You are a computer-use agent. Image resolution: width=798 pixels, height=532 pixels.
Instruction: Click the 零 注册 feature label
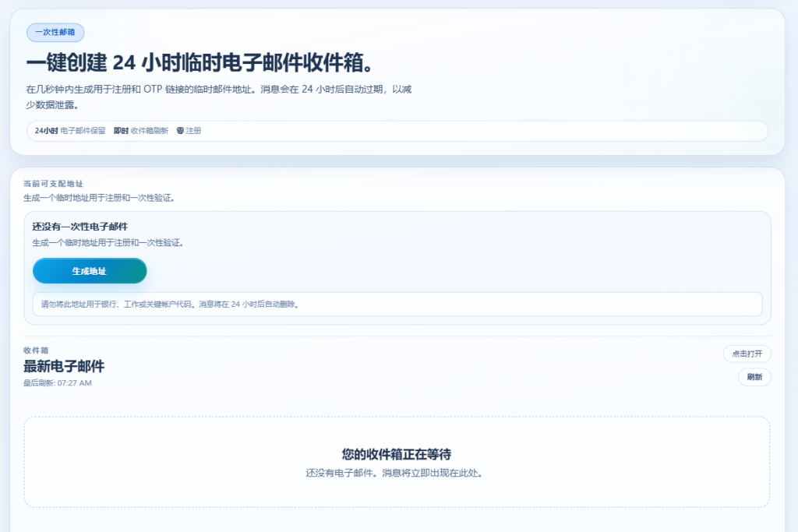(188, 131)
